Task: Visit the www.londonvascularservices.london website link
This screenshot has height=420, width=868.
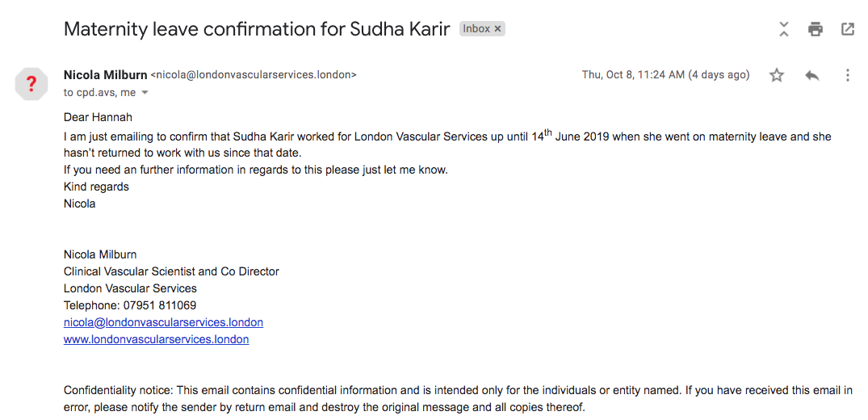Action: tap(156, 339)
